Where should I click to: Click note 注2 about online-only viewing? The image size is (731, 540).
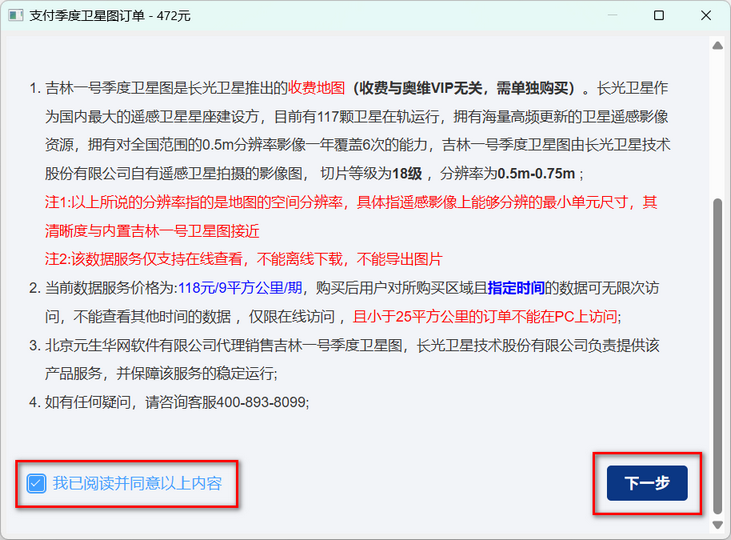tap(243, 259)
